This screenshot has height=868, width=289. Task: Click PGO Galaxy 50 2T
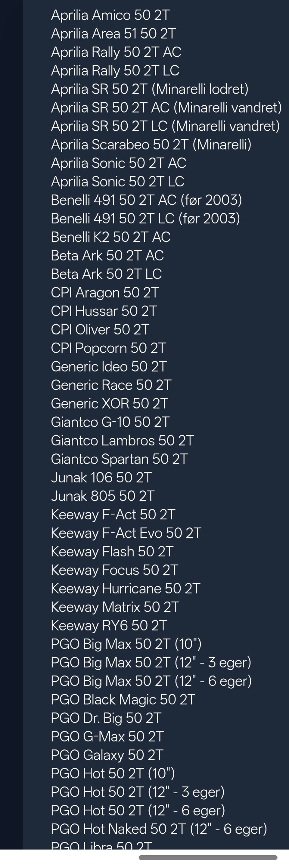click(x=107, y=755)
